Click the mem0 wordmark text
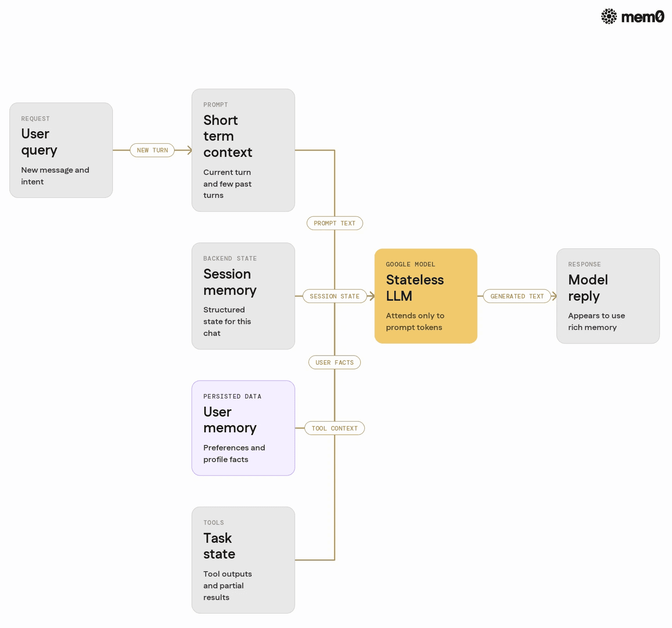 tap(643, 17)
